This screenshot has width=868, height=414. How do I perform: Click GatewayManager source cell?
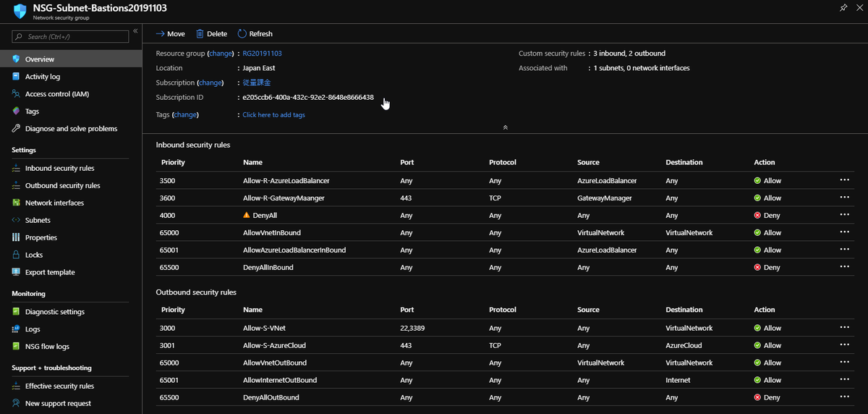605,198
